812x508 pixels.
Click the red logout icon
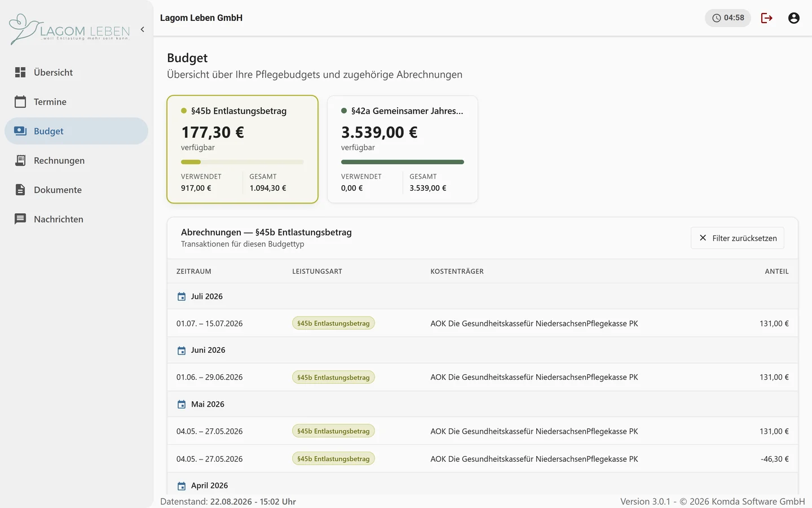click(x=767, y=18)
